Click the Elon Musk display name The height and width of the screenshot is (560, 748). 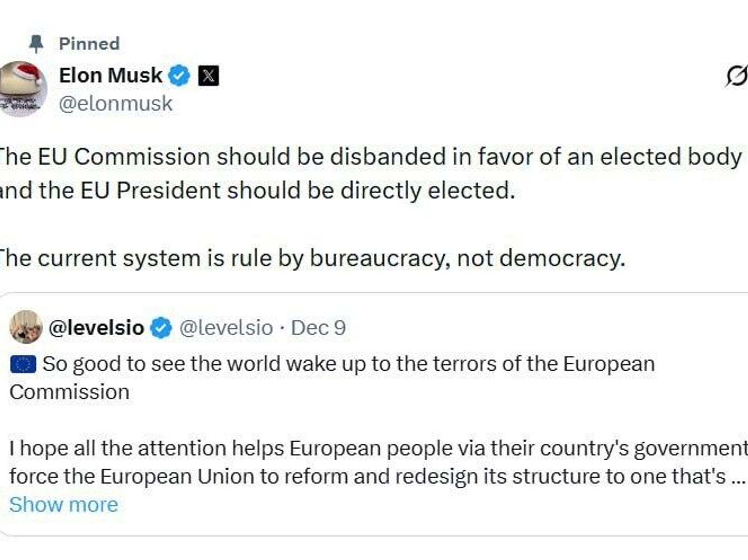[110, 75]
